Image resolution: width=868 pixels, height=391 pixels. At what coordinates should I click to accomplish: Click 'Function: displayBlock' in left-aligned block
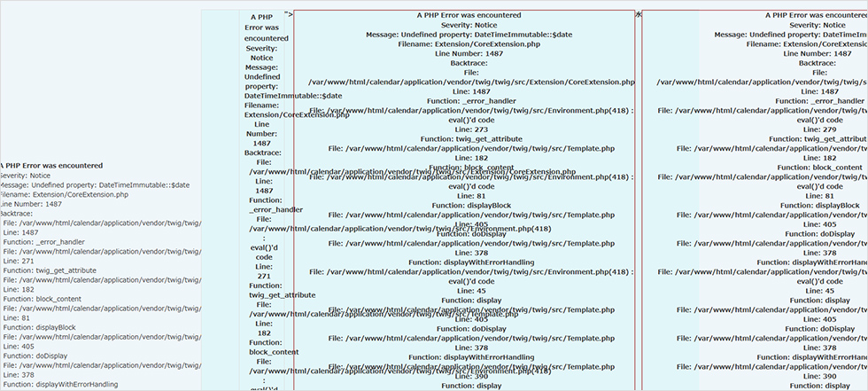coord(39,327)
